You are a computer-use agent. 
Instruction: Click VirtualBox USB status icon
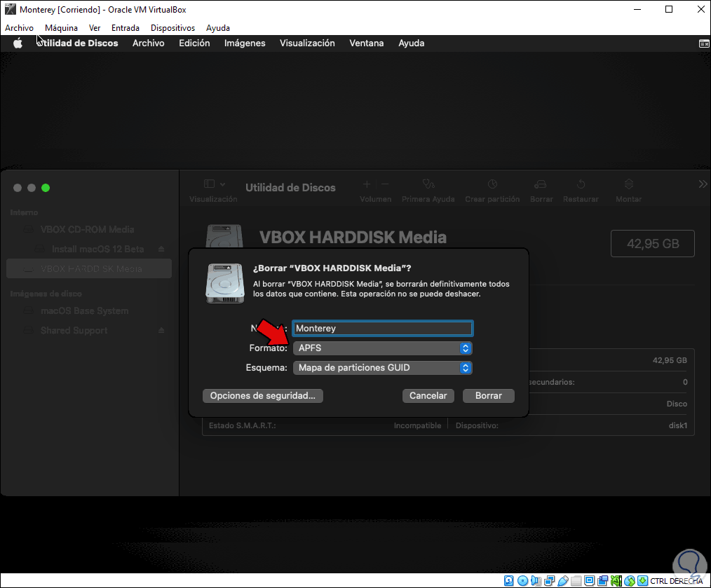[563, 581]
